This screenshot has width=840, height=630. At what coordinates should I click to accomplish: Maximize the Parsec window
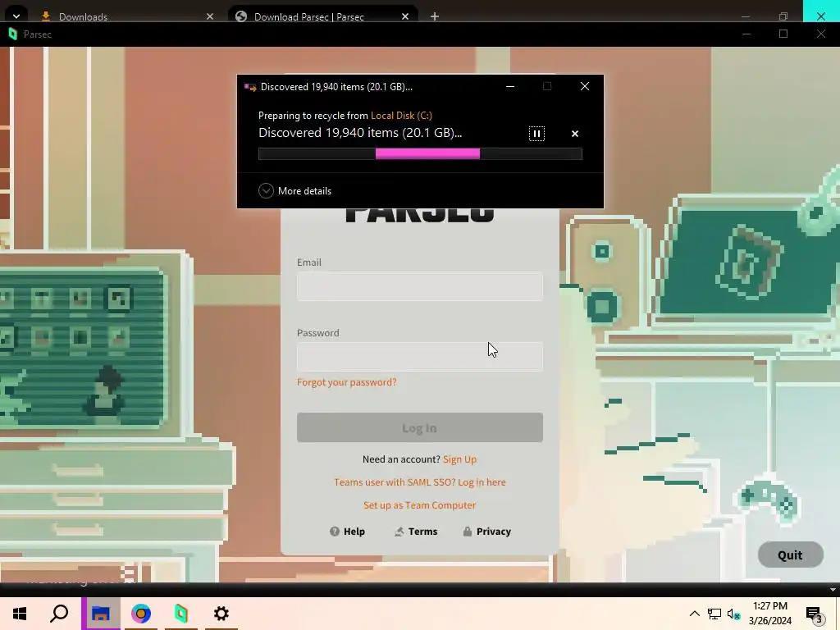click(x=783, y=34)
